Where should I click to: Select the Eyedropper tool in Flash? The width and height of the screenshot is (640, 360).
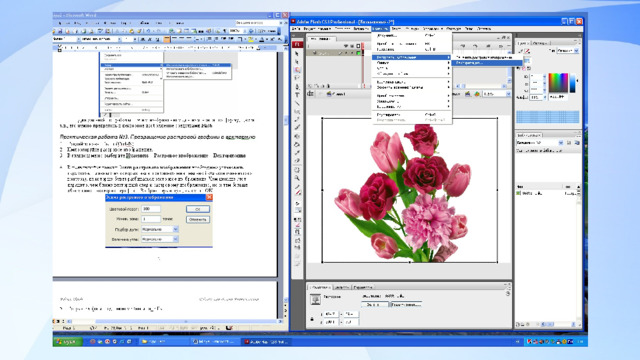pyautogui.click(x=297, y=153)
